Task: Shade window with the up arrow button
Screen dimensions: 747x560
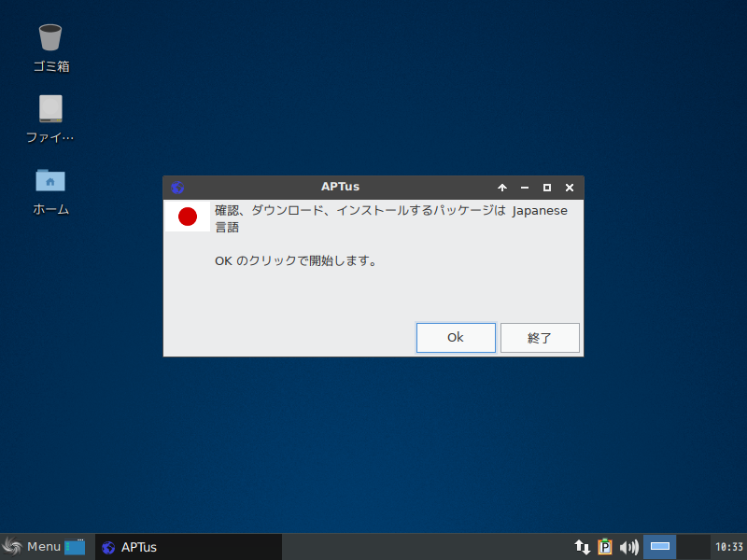Action: coord(502,188)
